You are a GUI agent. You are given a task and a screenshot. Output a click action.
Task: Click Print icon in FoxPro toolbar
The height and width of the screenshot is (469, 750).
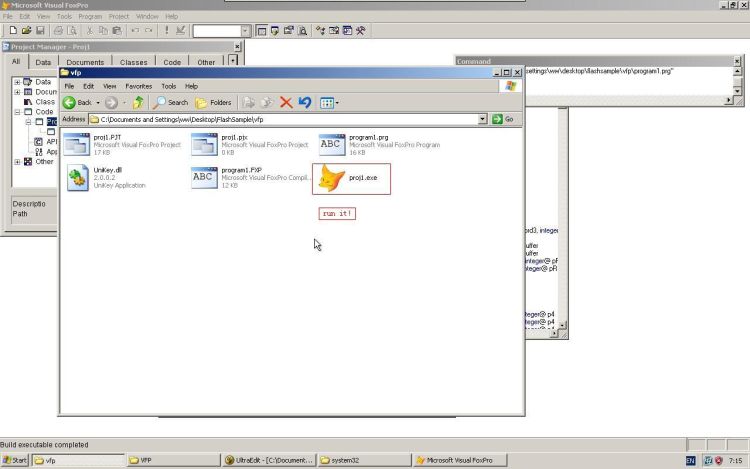click(x=58, y=31)
